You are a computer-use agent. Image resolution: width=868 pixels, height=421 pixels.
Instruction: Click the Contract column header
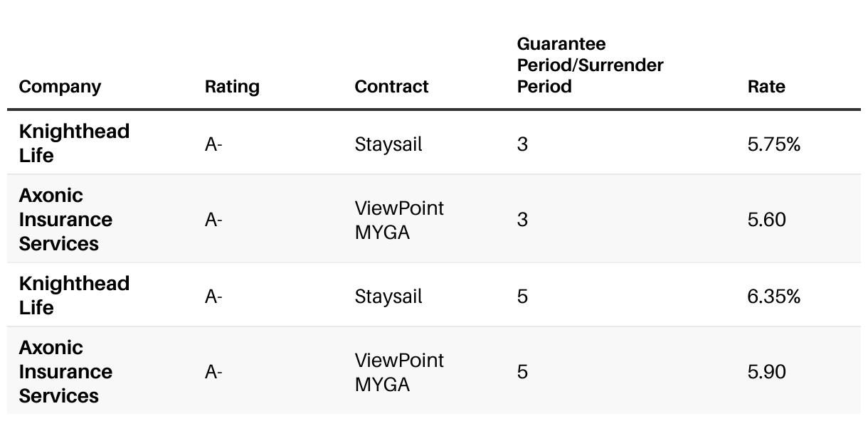(x=391, y=87)
